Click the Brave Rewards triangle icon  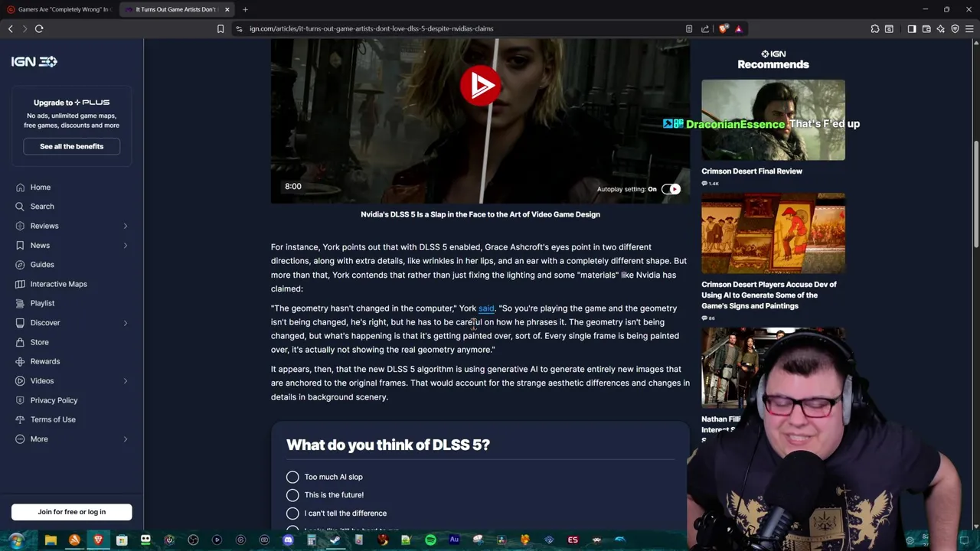pos(738,28)
